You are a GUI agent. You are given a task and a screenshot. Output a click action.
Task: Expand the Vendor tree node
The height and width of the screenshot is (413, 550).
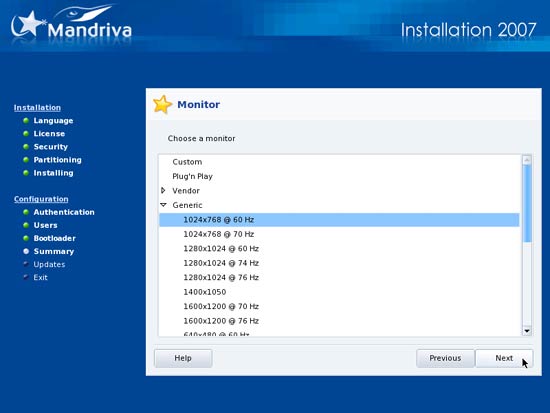(163, 191)
